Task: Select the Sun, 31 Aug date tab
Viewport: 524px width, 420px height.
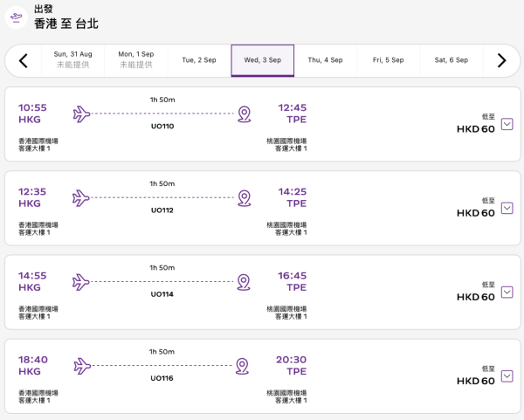Action: point(72,60)
